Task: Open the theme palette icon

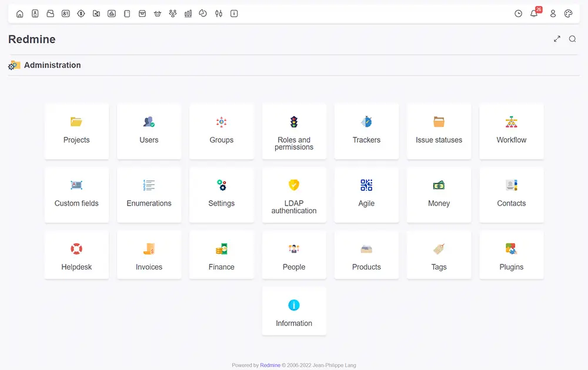Action: tap(568, 14)
